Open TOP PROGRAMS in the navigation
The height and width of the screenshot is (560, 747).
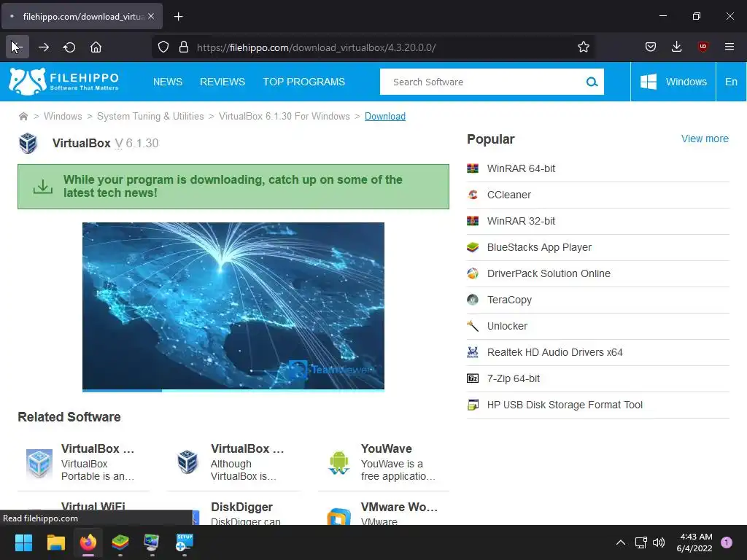[x=304, y=82]
